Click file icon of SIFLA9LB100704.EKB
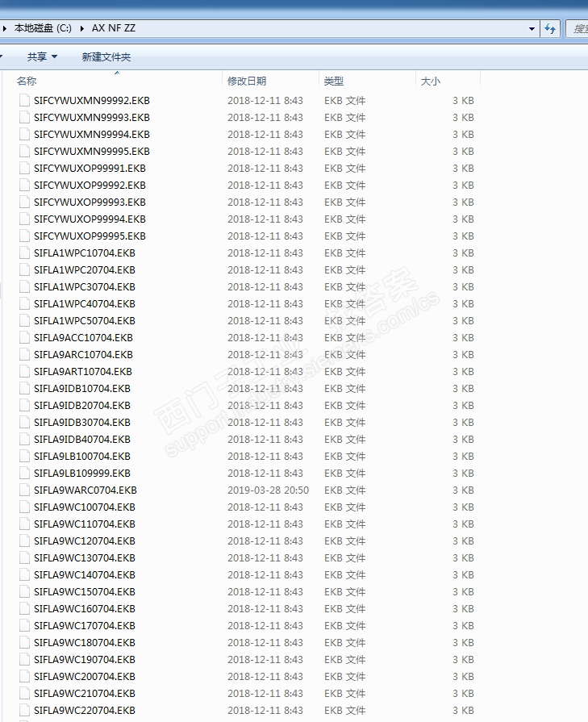The image size is (588, 722). (x=25, y=457)
